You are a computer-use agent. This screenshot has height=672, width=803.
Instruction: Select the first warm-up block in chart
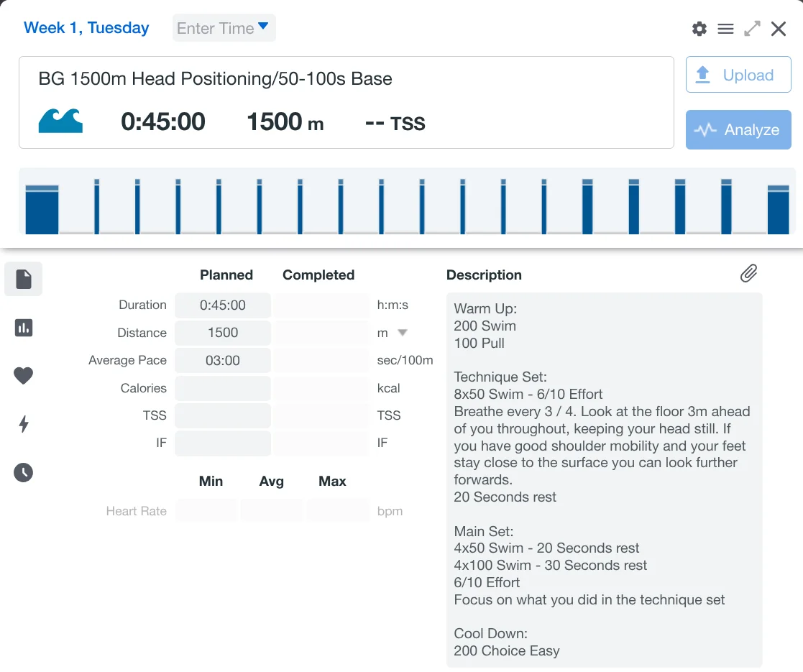pos(42,210)
